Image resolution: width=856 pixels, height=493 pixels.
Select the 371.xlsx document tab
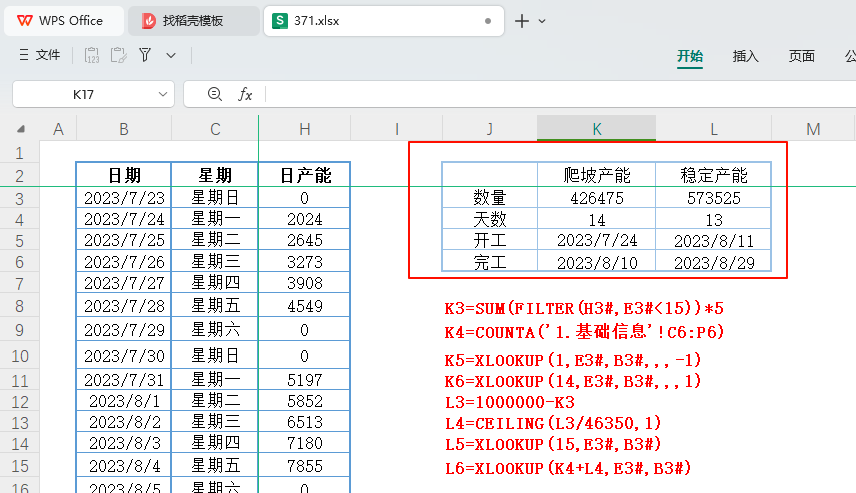pyautogui.click(x=383, y=21)
